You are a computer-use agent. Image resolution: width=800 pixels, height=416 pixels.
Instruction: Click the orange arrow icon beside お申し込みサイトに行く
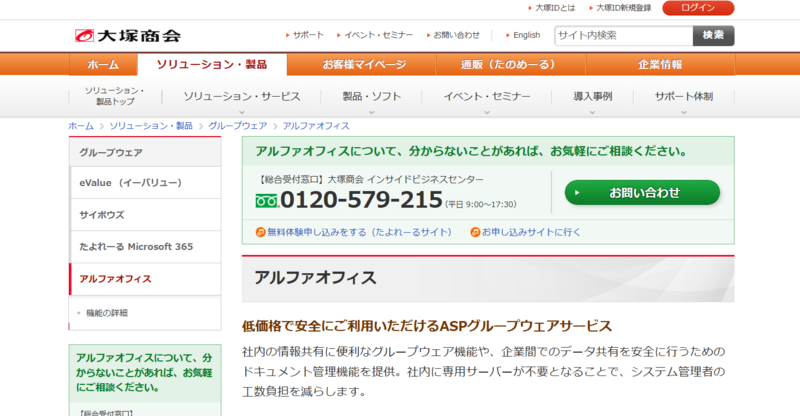475,232
